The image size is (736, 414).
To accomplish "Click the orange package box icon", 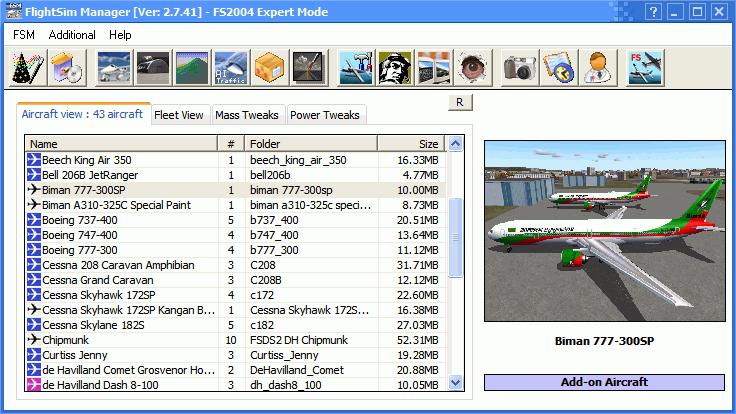I will pyautogui.click(x=270, y=68).
